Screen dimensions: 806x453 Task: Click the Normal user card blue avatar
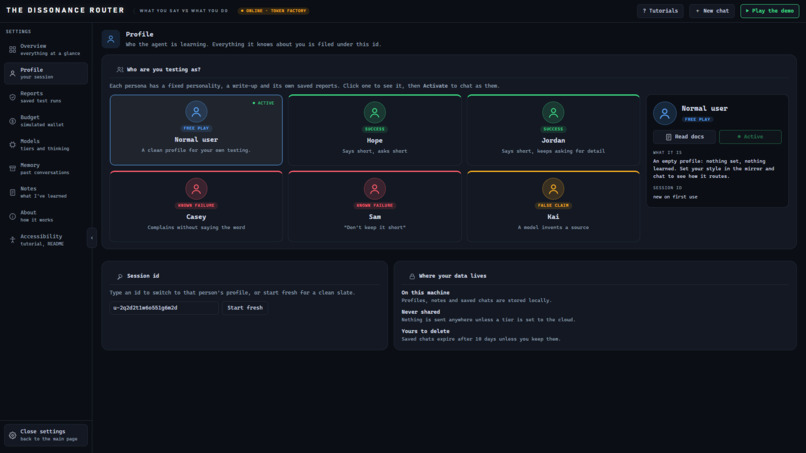point(196,112)
